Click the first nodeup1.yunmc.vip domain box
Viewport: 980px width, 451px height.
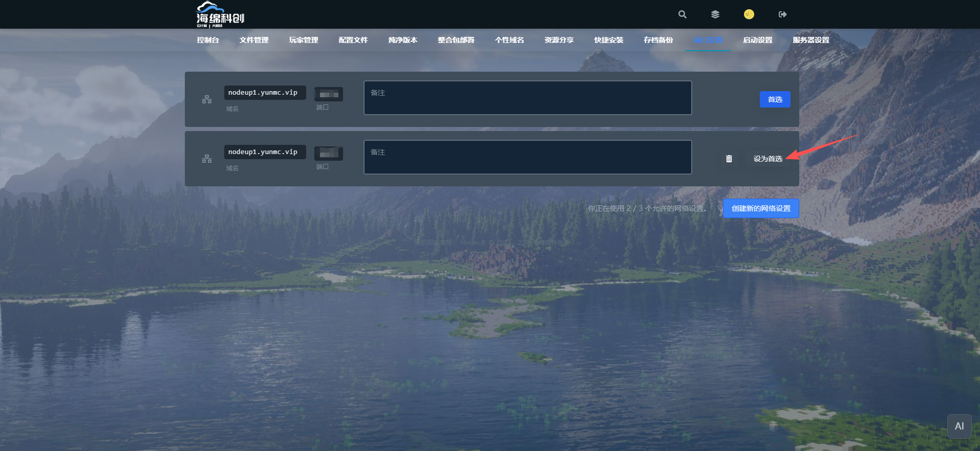pyautogui.click(x=265, y=93)
